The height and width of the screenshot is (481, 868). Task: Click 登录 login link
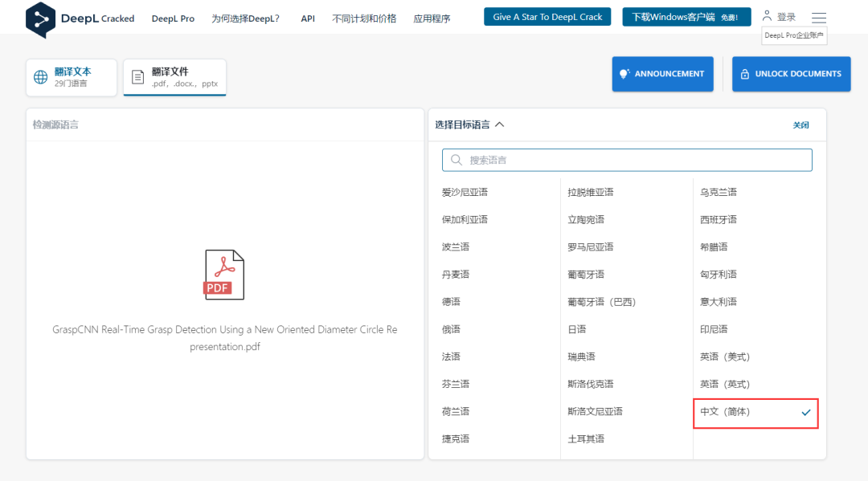786,17
